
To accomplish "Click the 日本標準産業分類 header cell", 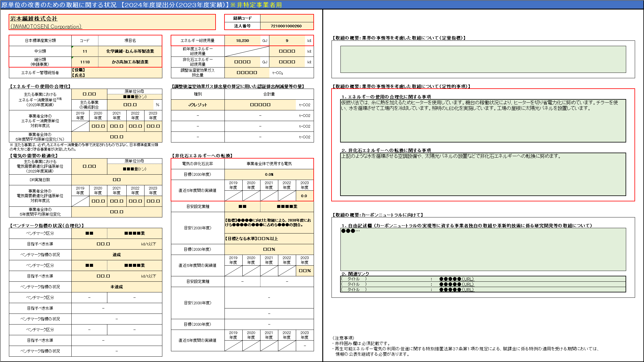I will point(40,40).
